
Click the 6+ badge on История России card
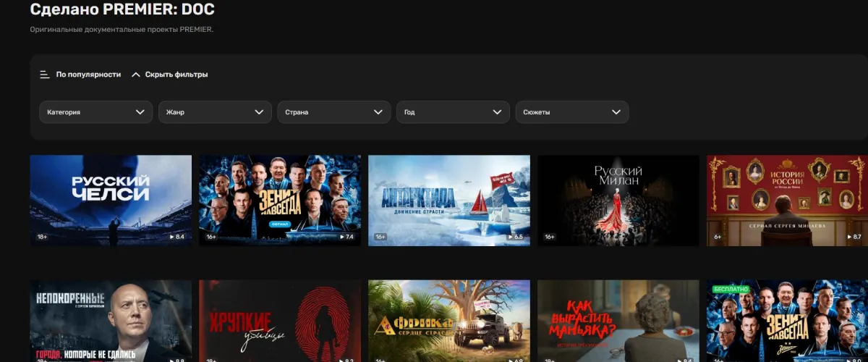pos(718,237)
